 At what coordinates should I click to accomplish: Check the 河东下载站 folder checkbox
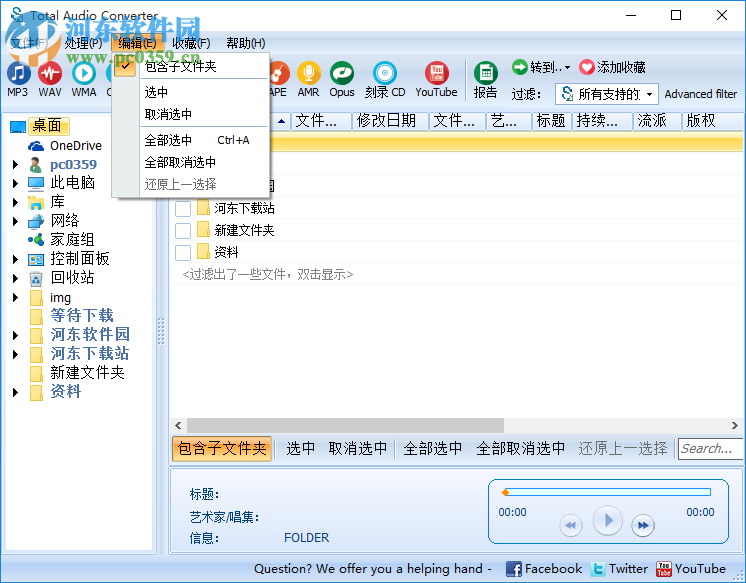183,208
